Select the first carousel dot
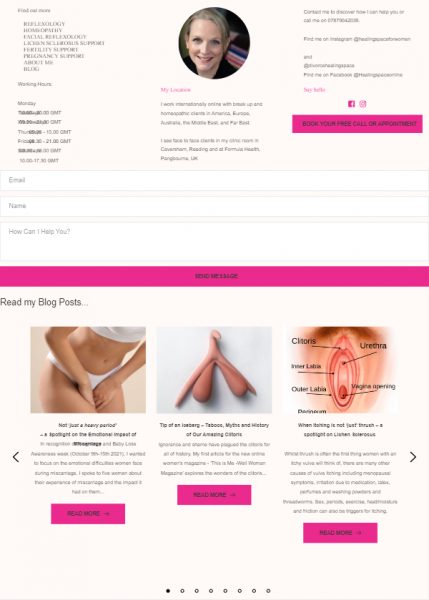The height and width of the screenshot is (600, 429). click(x=168, y=591)
